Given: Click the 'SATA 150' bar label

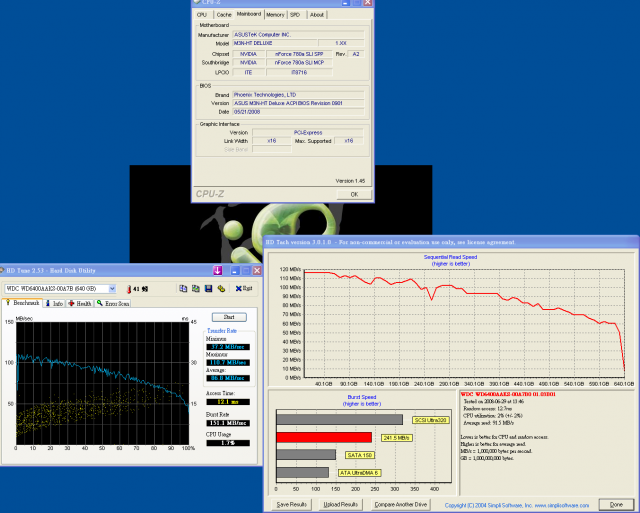Looking at the screenshot, I should point(360,455).
